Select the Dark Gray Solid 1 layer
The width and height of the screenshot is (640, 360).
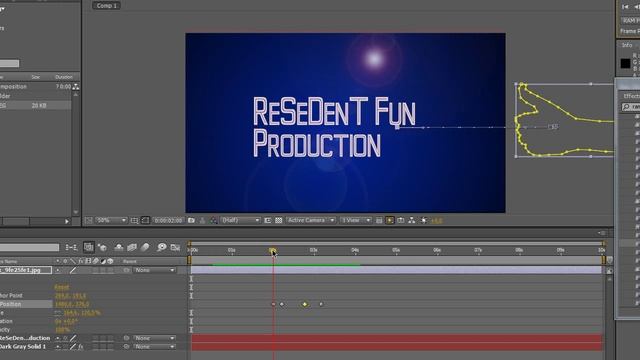(x=23, y=347)
